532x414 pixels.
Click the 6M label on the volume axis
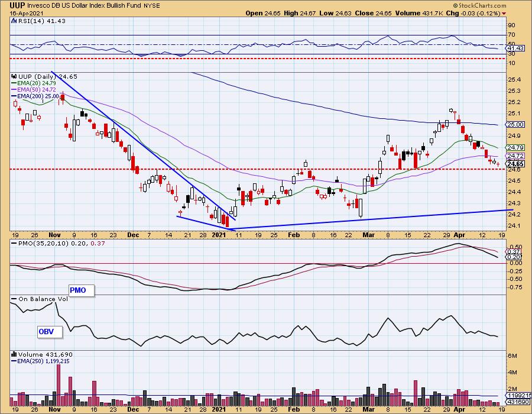coord(512,355)
